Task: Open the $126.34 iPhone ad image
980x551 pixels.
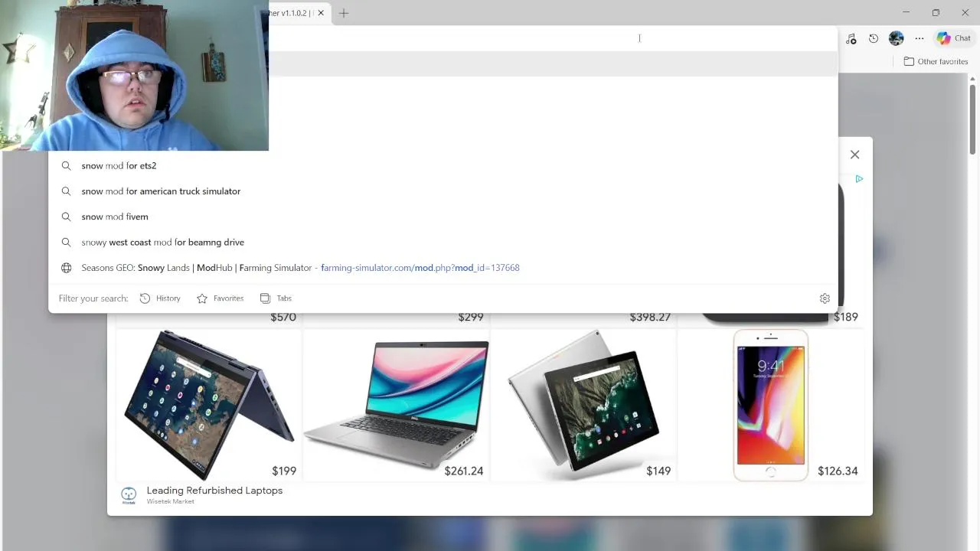Action: tap(771, 405)
